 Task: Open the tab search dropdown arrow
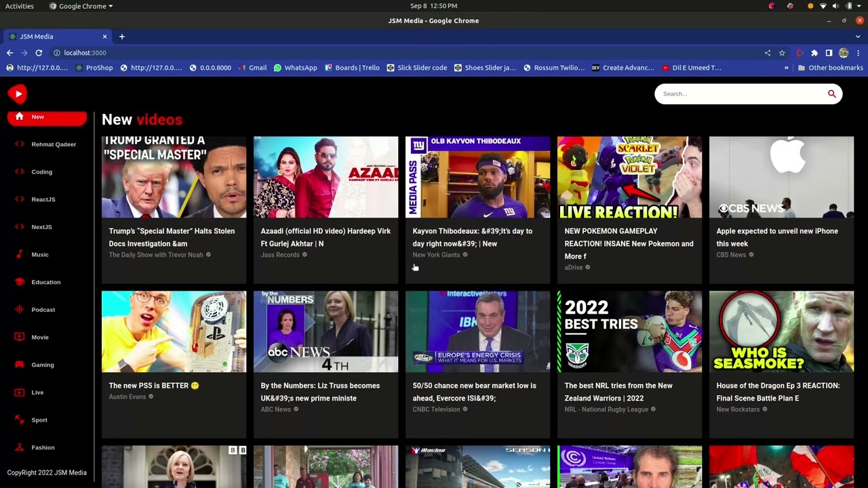pos(858,37)
